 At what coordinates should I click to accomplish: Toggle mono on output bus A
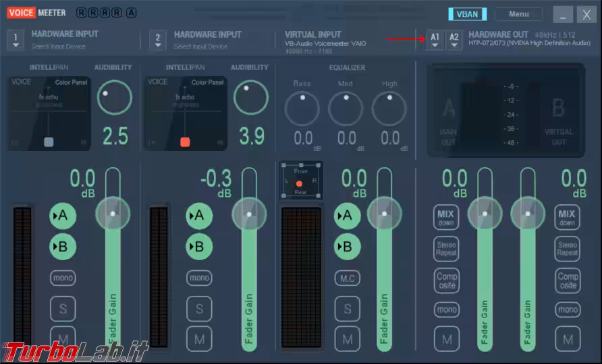[x=447, y=309]
